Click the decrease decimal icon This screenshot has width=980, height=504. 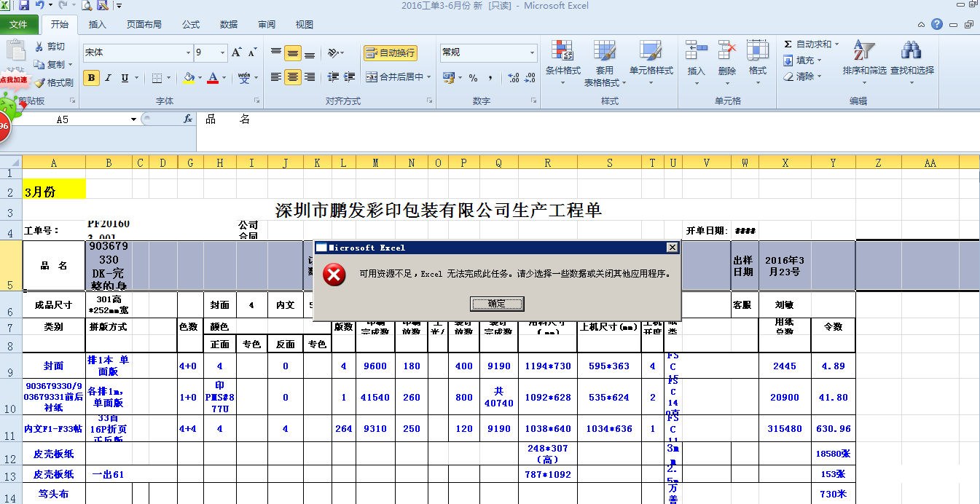[x=530, y=78]
